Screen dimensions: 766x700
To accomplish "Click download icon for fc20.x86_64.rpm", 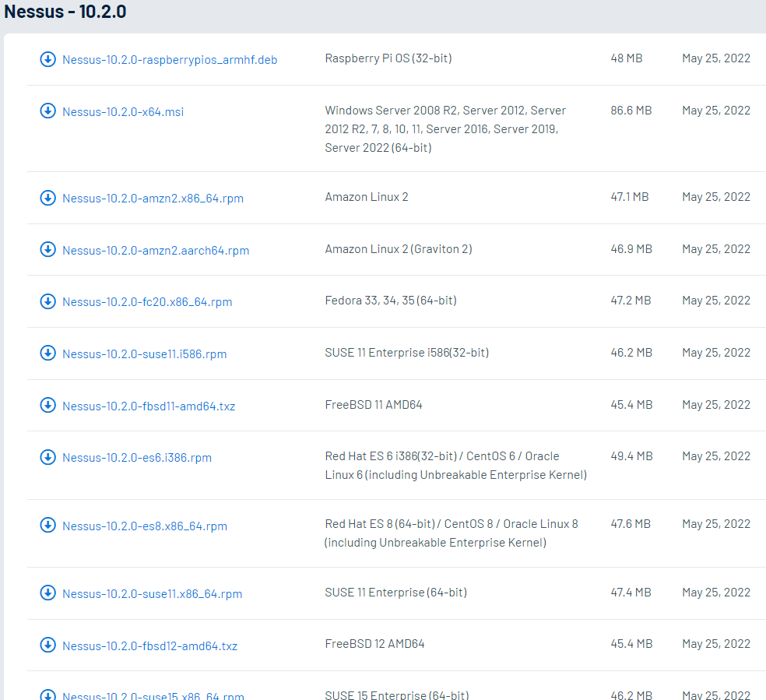I will coord(48,301).
